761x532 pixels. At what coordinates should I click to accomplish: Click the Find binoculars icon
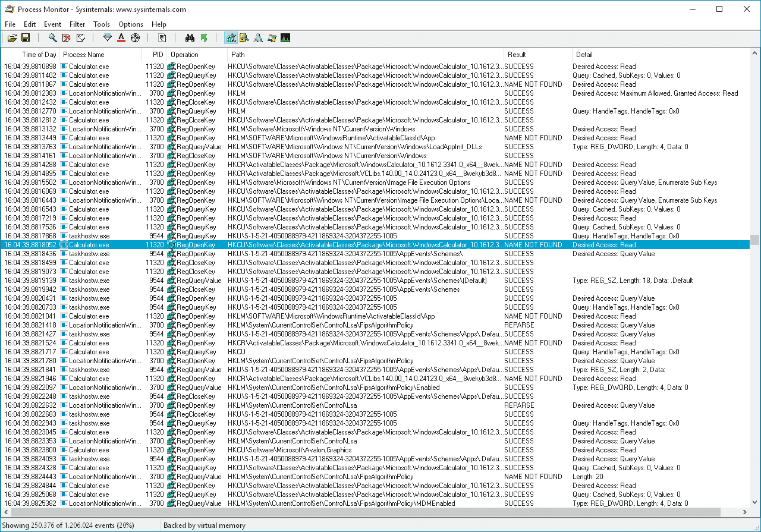190,38
